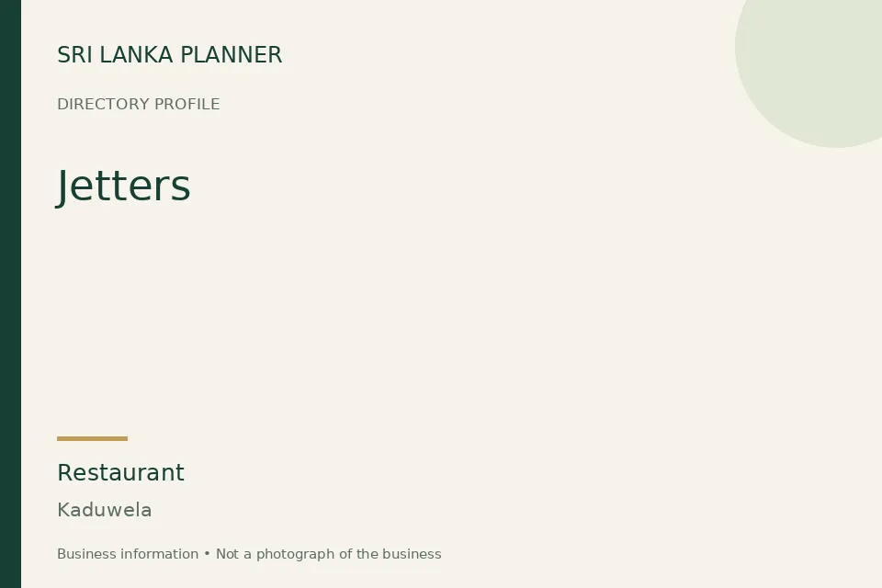Click the word PROFILE in the subtitle
Image resolution: width=882 pixels, height=588 pixels.
(x=187, y=104)
